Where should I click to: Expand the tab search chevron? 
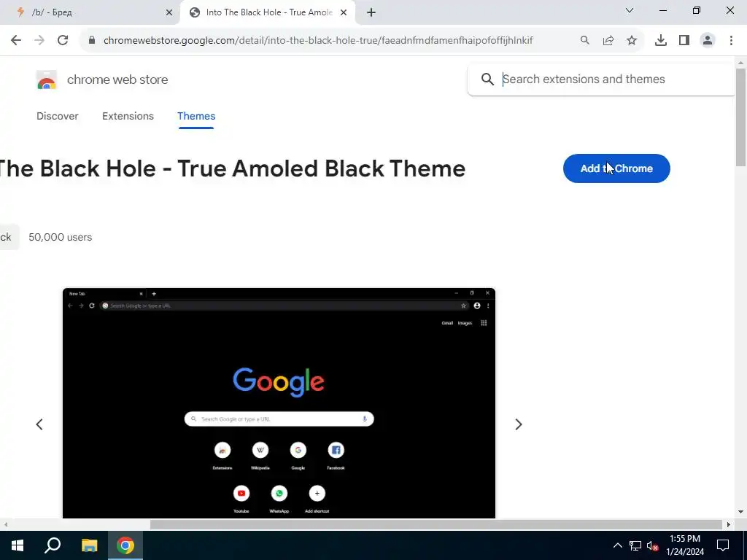[x=630, y=10]
